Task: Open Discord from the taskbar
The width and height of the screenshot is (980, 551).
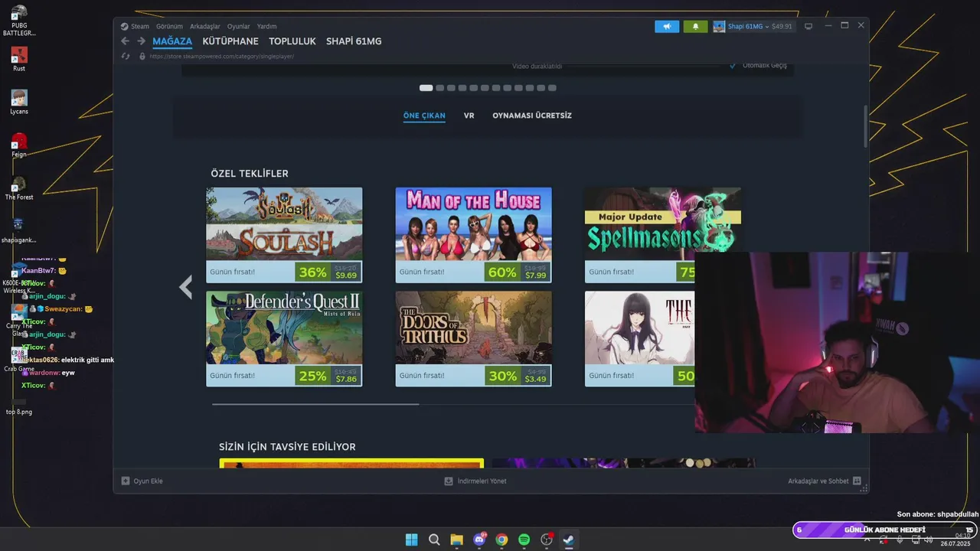Action: [479, 540]
